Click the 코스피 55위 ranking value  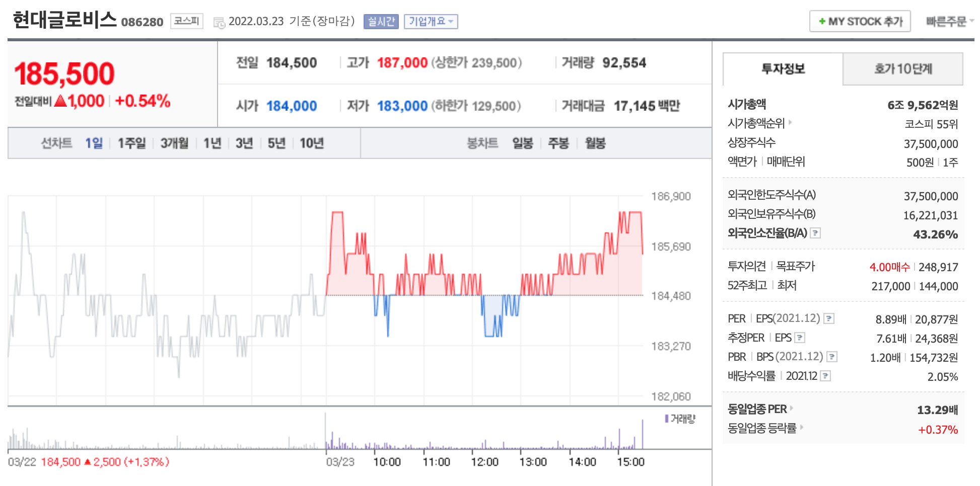click(x=931, y=124)
